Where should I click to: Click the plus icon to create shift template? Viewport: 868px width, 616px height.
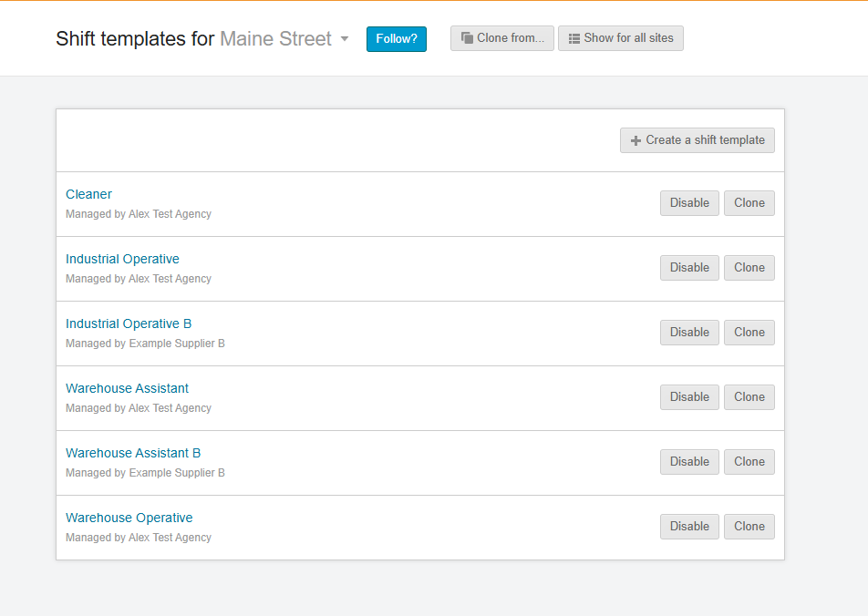point(635,140)
